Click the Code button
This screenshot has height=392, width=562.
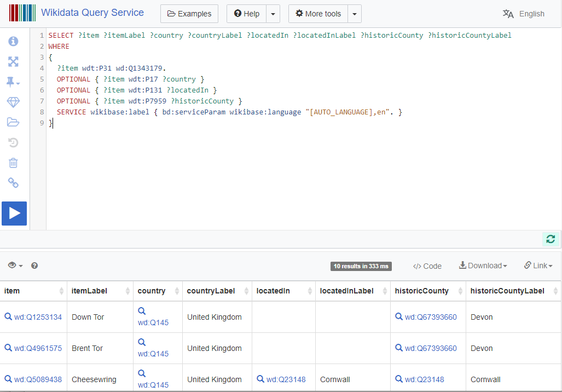[427, 266]
